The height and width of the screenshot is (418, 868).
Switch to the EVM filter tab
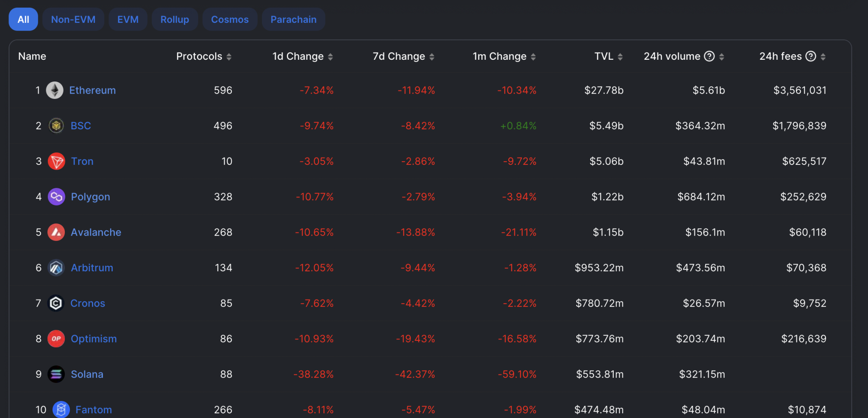click(x=128, y=20)
